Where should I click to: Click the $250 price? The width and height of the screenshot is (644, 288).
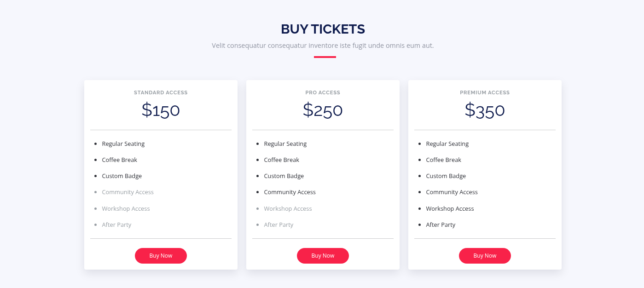[x=323, y=110]
